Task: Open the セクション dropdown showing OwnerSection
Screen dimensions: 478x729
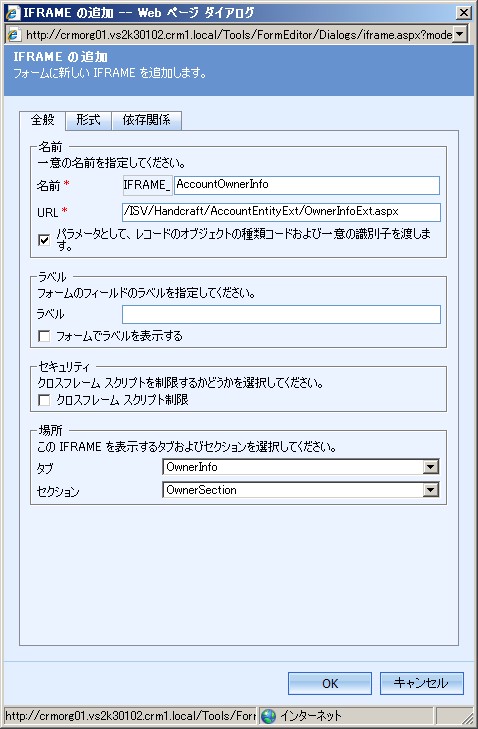Action: pos(300,490)
